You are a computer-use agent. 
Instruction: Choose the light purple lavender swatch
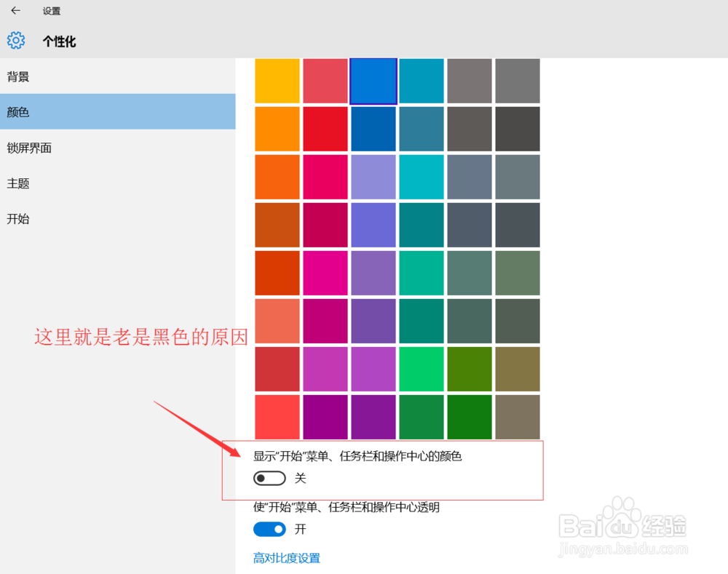[x=373, y=177]
